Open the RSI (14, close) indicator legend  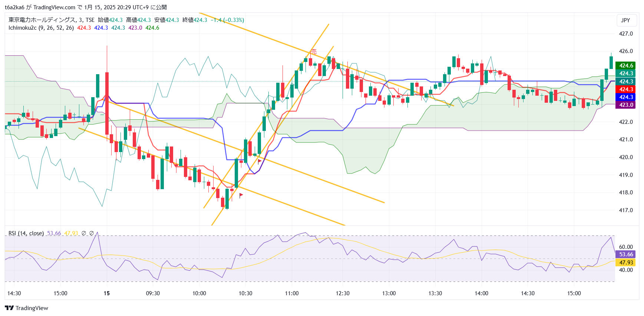click(x=26, y=233)
